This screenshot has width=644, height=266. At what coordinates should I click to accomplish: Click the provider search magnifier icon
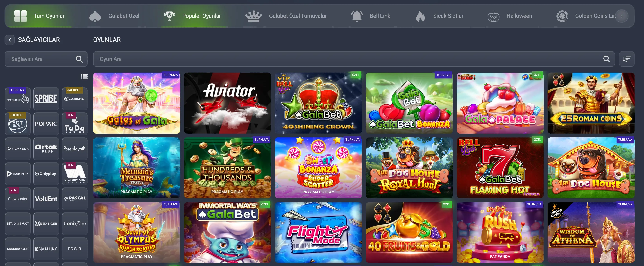(79, 59)
